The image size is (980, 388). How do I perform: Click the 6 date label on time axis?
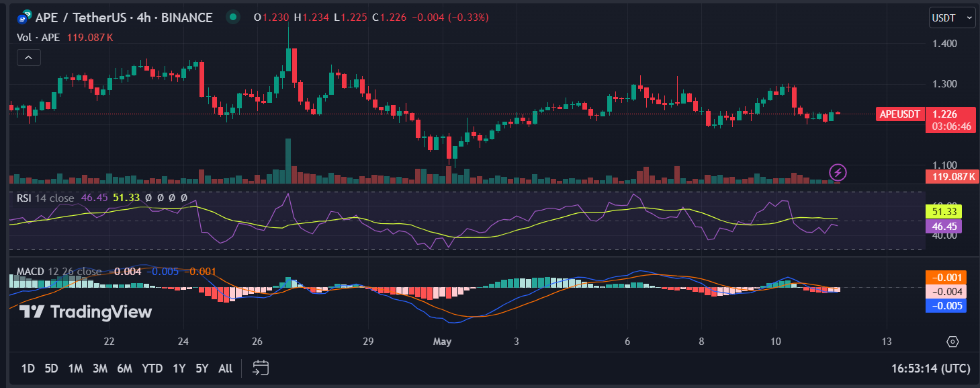click(x=627, y=342)
